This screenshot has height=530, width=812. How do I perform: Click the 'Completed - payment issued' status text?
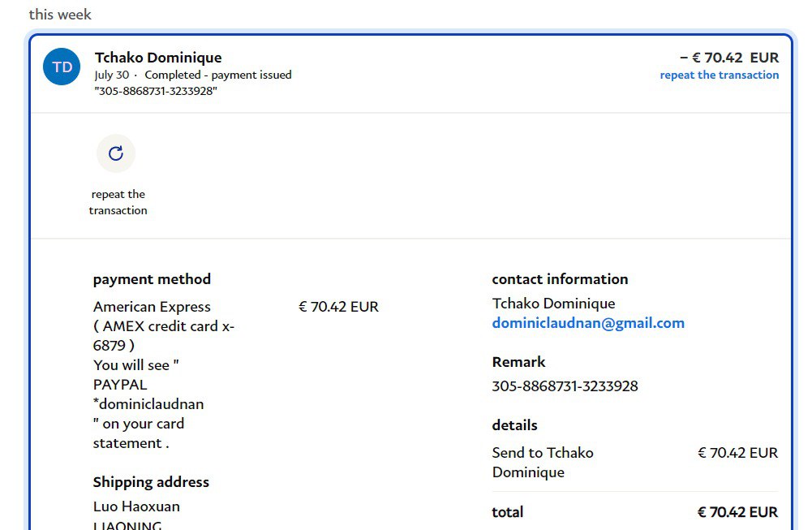coord(217,75)
